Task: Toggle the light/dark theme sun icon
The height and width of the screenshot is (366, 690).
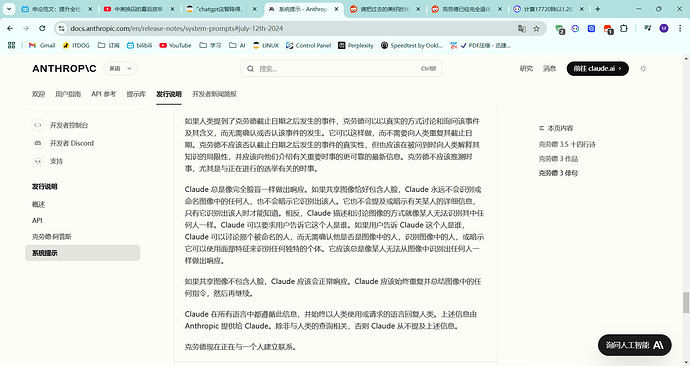Action: tap(643, 69)
